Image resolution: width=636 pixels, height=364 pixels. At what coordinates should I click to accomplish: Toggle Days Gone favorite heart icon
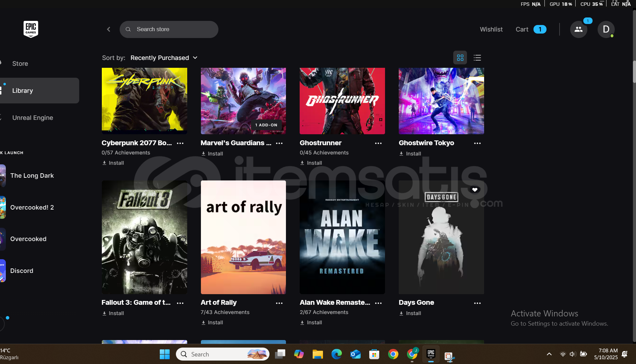(475, 190)
